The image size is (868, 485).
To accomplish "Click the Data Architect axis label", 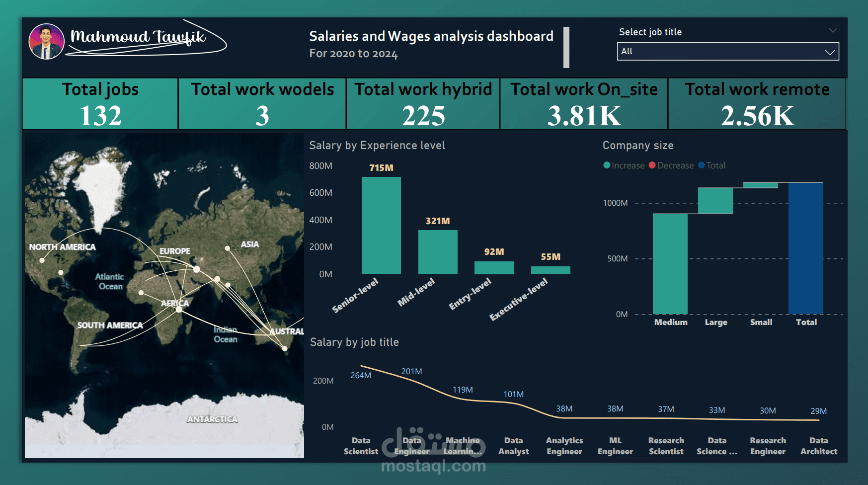I will click(819, 446).
